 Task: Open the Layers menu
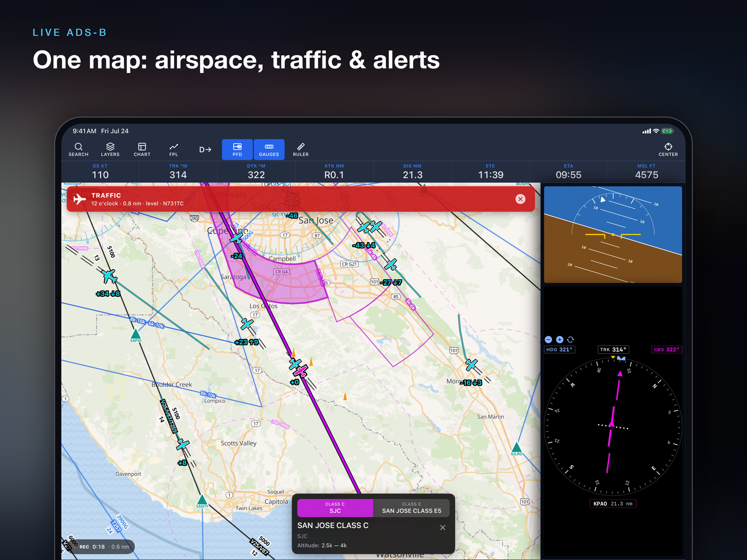pos(110,150)
